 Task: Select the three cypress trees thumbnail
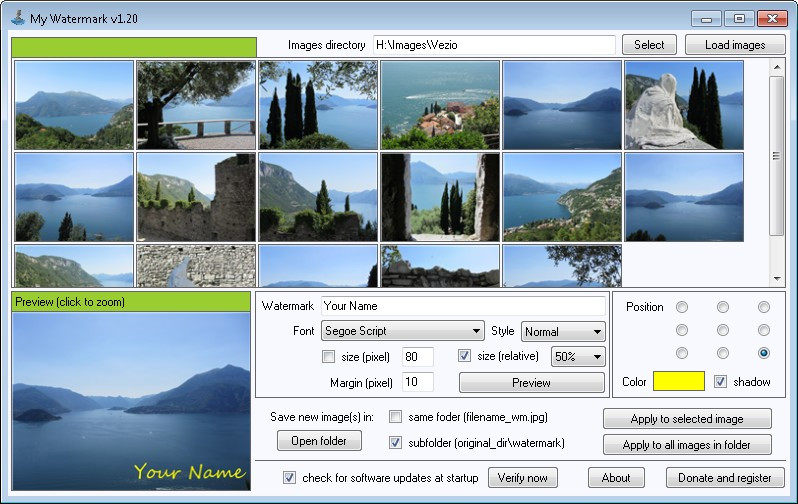click(x=318, y=105)
